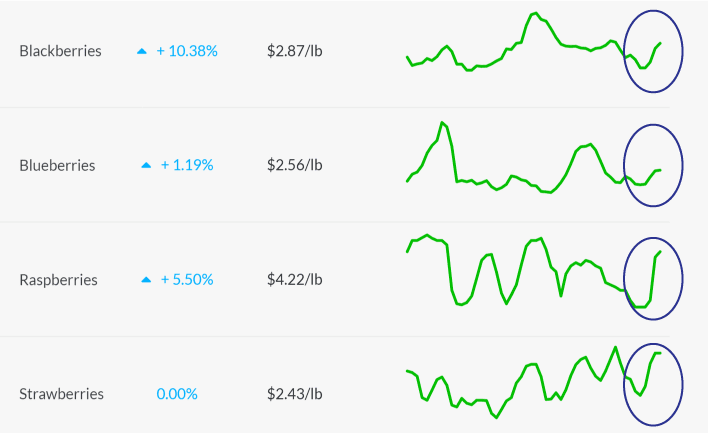Click the +5.50% change value
Image resolution: width=708 pixels, height=433 pixels.
click(x=187, y=279)
